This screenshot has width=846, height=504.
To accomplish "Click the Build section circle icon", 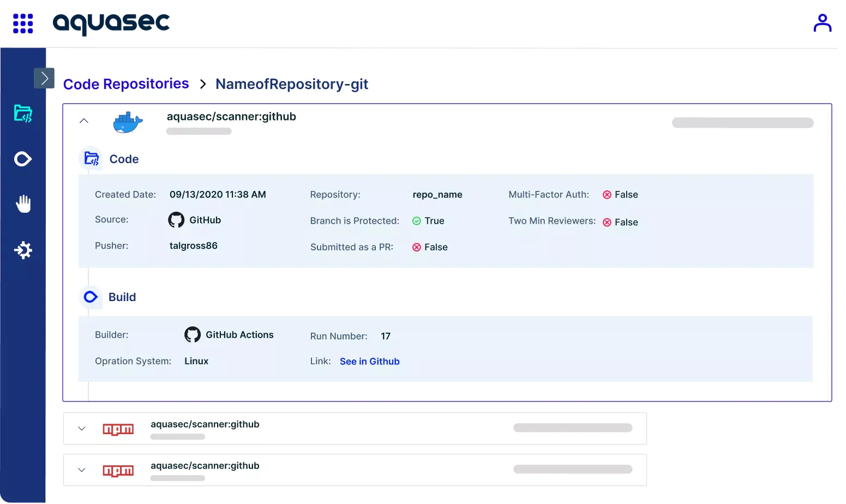I will 91,297.
